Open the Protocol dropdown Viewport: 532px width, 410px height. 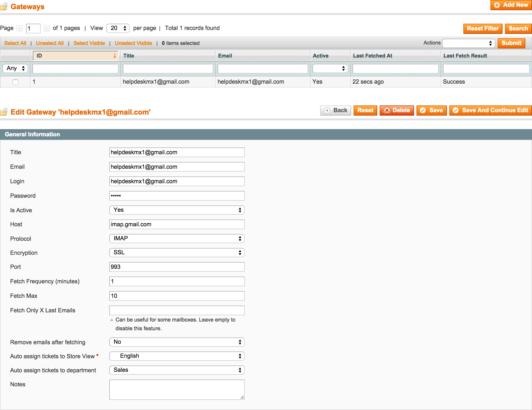point(177,238)
